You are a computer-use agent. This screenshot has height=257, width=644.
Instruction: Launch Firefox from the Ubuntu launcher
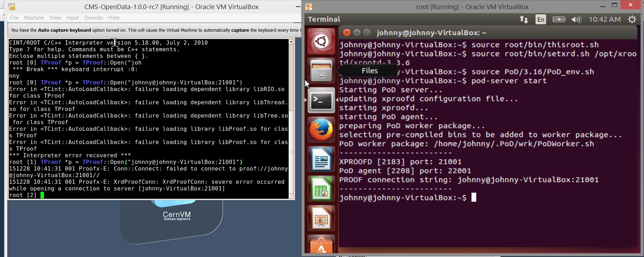pyautogui.click(x=321, y=130)
